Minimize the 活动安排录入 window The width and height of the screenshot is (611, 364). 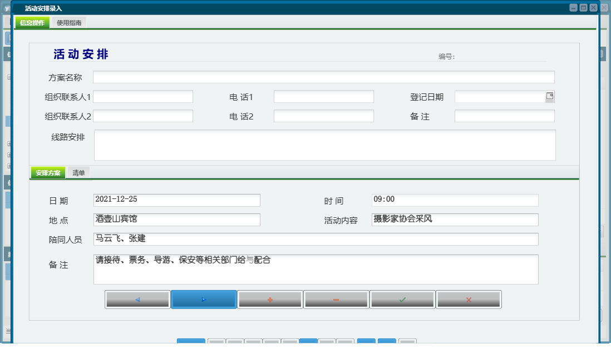(x=573, y=7)
